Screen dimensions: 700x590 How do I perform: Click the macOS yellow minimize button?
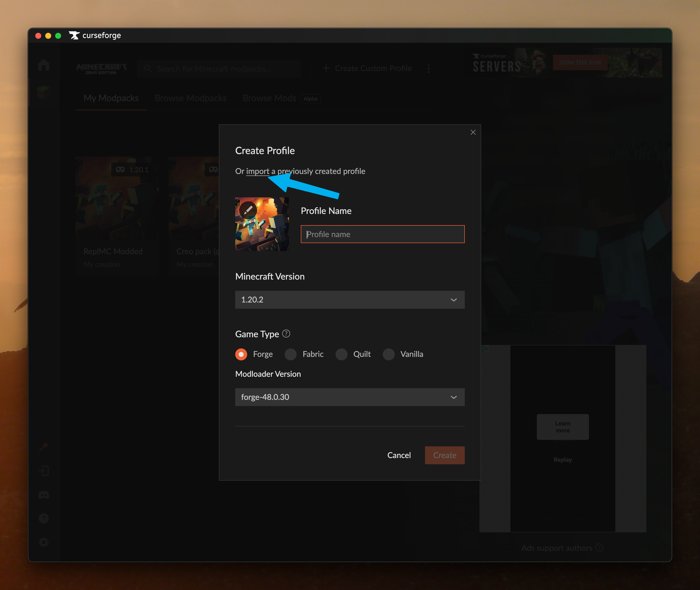pos(48,36)
